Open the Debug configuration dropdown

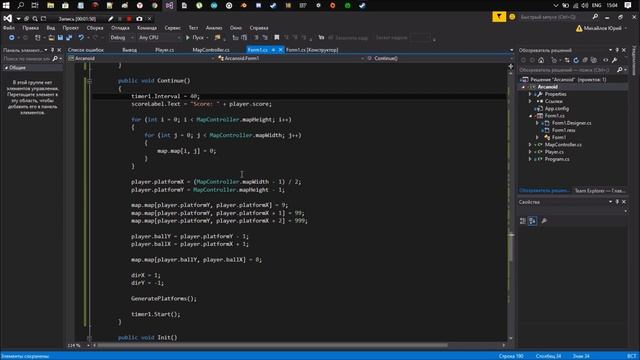122,38
